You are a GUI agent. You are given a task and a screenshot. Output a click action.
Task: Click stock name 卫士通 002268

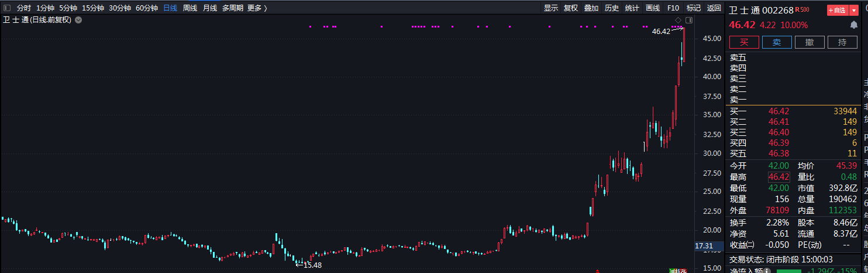click(x=761, y=10)
